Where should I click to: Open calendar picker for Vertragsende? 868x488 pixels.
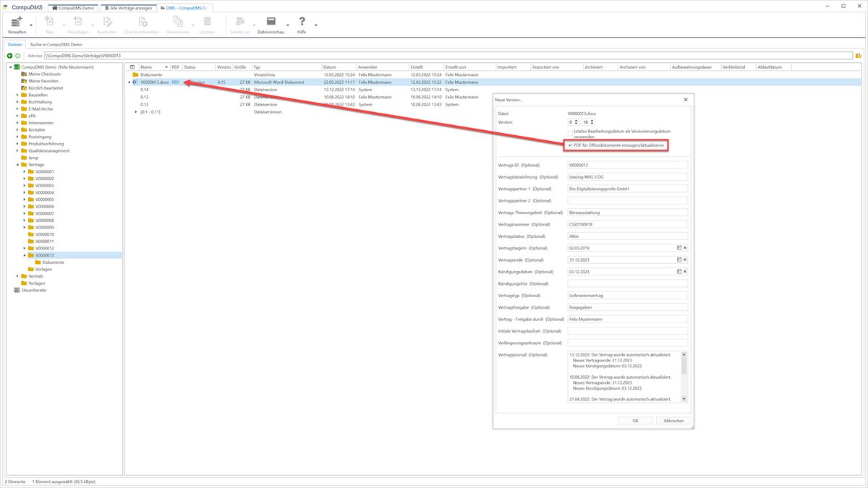pos(679,260)
